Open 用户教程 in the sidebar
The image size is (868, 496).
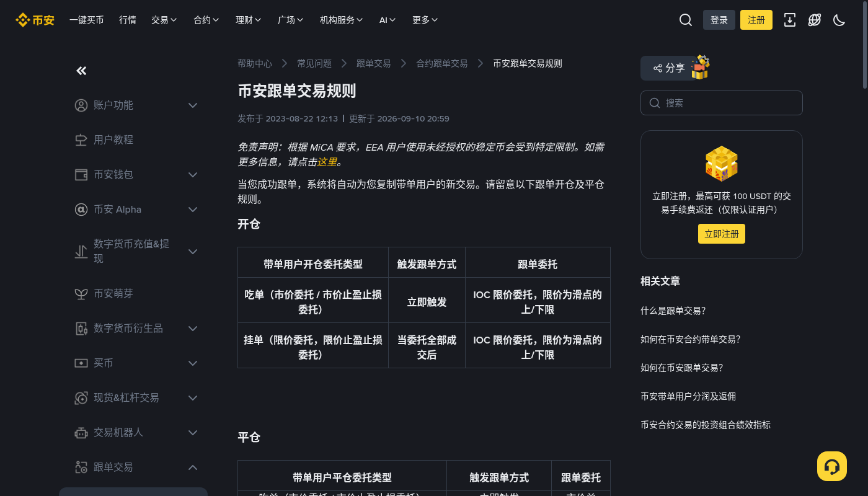pyautogui.click(x=113, y=140)
